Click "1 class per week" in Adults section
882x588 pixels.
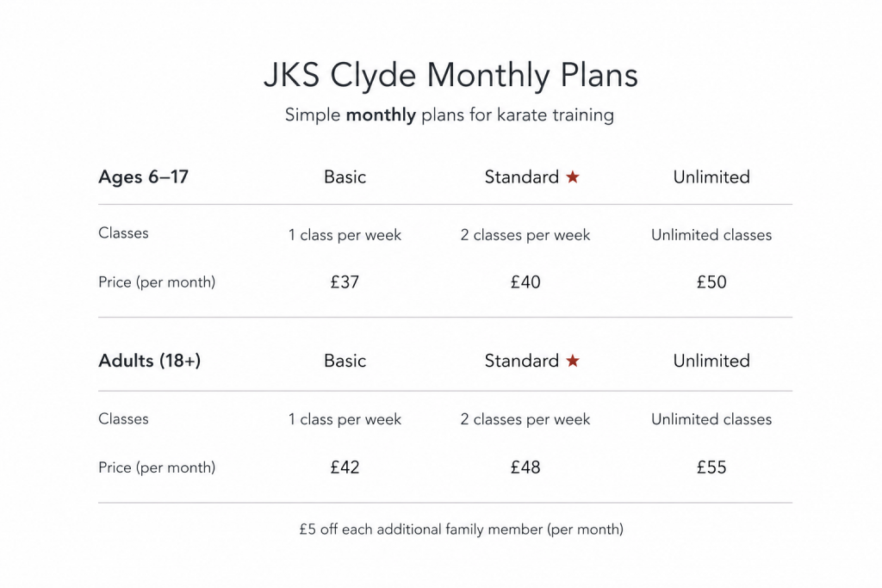click(345, 419)
